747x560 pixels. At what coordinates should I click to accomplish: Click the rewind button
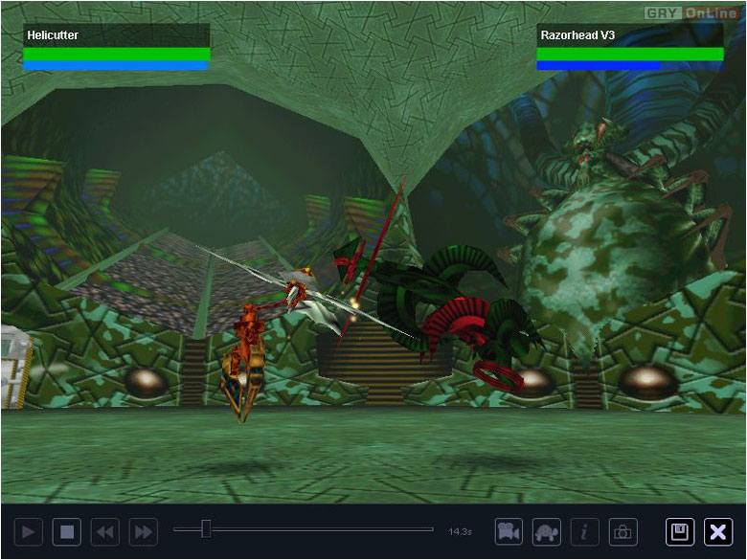104,532
